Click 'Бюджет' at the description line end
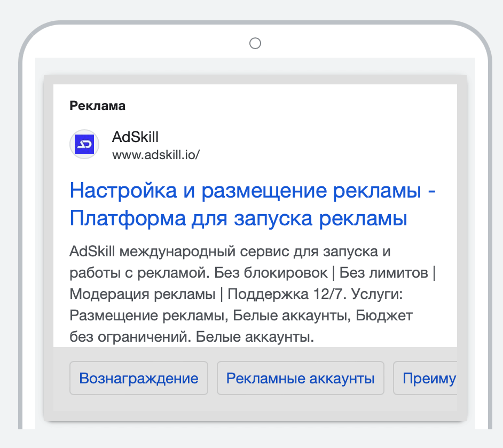 tap(384, 316)
